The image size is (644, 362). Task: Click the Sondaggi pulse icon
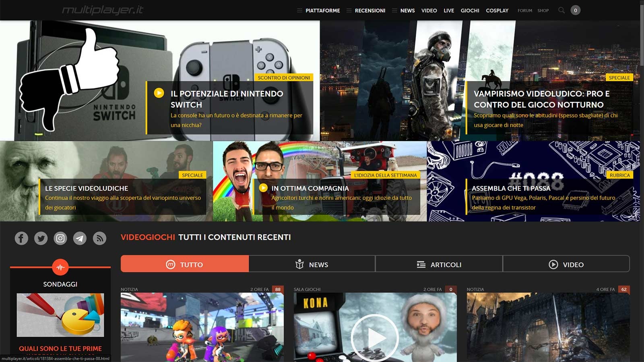pyautogui.click(x=60, y=267)
